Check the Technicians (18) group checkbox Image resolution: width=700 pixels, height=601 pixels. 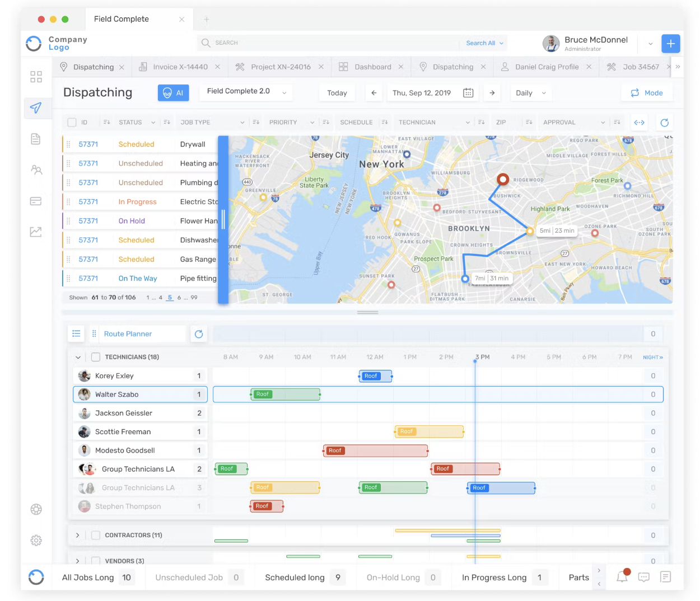click(x=96, y=357)
